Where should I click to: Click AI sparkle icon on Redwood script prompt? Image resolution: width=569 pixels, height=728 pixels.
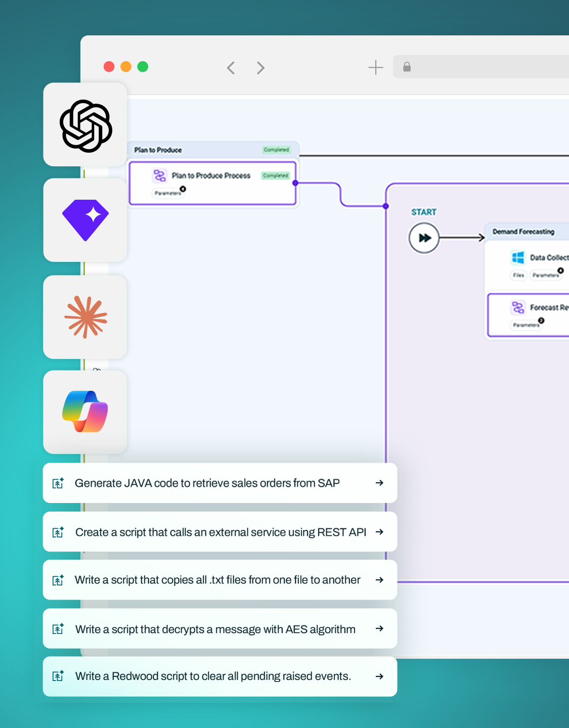click(x=58, y=675)
